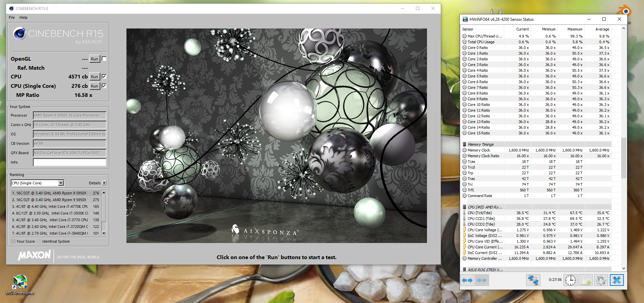Expand ranking Details arrow
Image resolution: width=644 pixels, height=303 pixels.
click(x=104, y=183)
